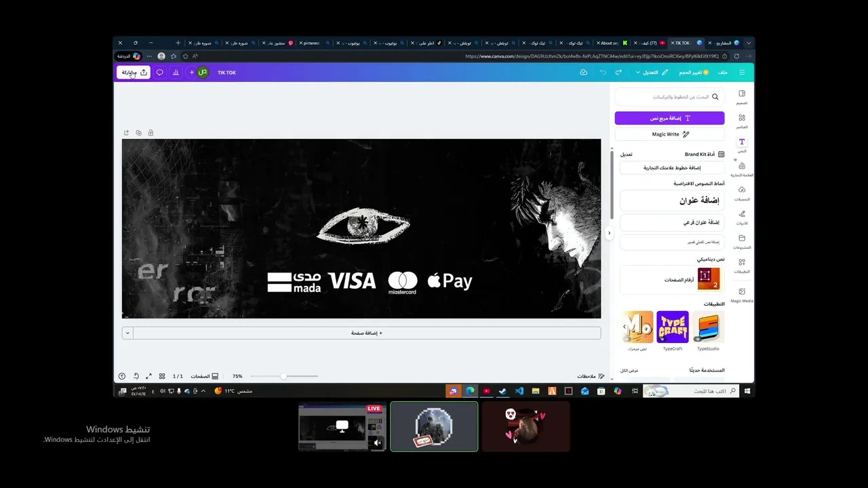Viewport: 868px width, 488px height.
Task: Click the Share (مشاركة) button
Action: (x=134, y=73)
